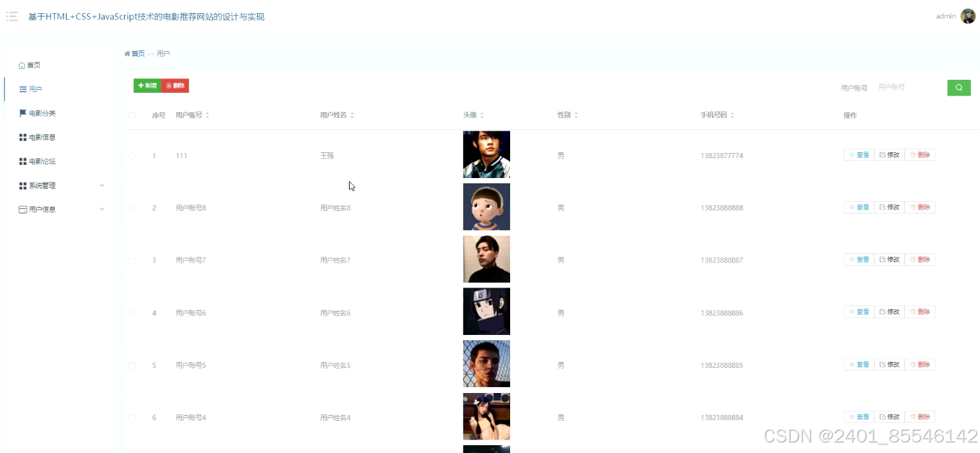Click the admin avatar picture
Image resolution: width=980 pixels, height=453 pixels.
pyautogui.click(x=967, y=16)
